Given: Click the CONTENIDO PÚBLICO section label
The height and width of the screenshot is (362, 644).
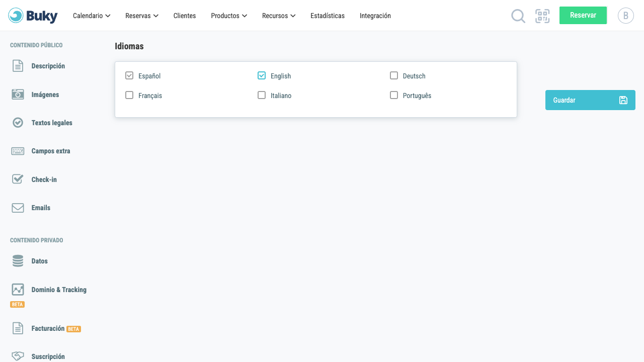Looking at the screenshot, I should point(36,45).
